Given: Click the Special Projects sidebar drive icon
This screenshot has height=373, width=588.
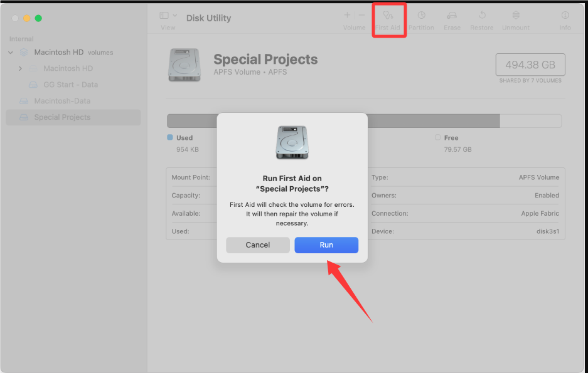Looking at the screenshot, I should point(24,117).
